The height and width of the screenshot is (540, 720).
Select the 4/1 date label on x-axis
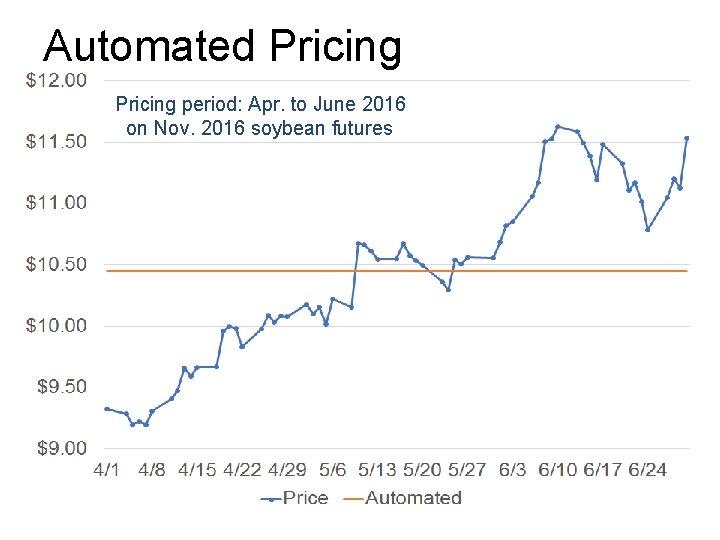pos(107,469)
